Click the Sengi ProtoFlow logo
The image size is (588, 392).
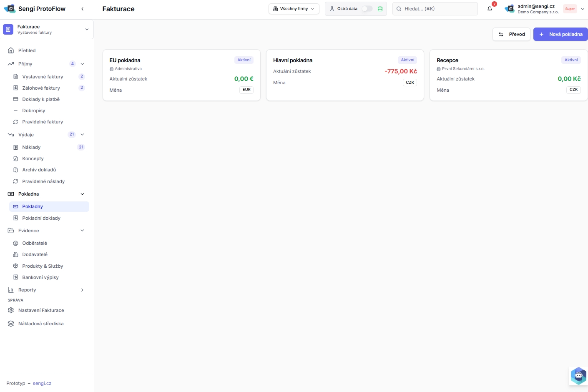pos(10,9)
